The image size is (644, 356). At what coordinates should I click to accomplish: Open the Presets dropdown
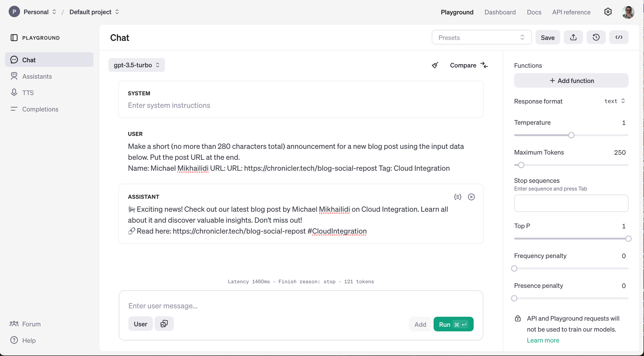[481, 37]
